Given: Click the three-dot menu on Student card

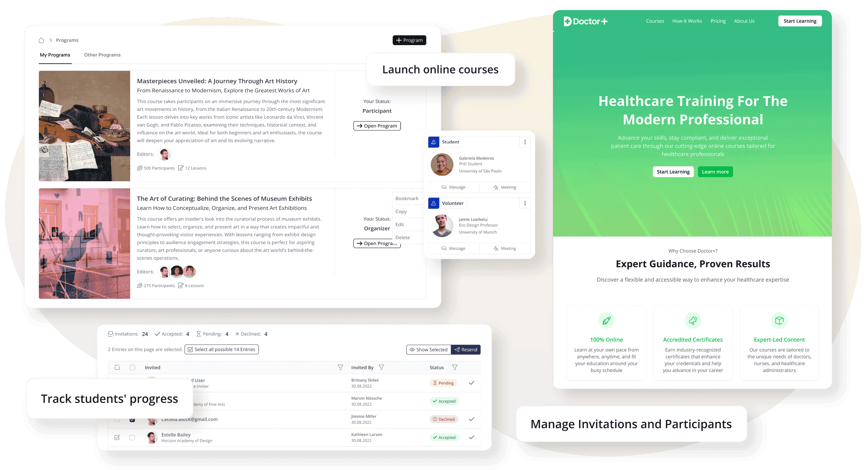Looking at the screenshot, I should point(525,142).
